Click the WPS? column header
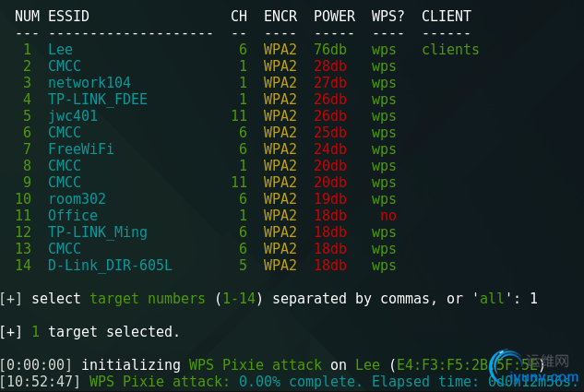This screenshot has width=584, height=392. pyautogui.click(x=387, y=16)
